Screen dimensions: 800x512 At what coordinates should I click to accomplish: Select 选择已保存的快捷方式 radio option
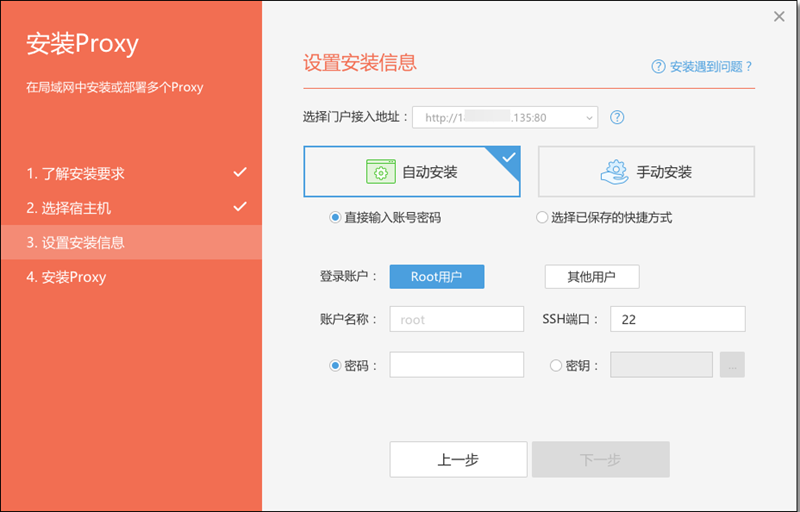click(x=542, y=217)
